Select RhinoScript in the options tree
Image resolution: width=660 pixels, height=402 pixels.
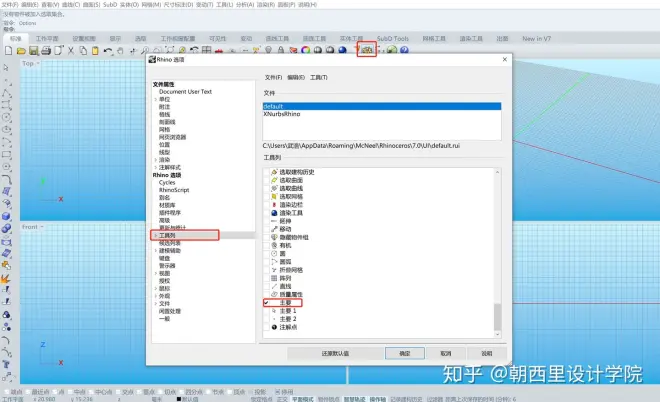[174, 190]
